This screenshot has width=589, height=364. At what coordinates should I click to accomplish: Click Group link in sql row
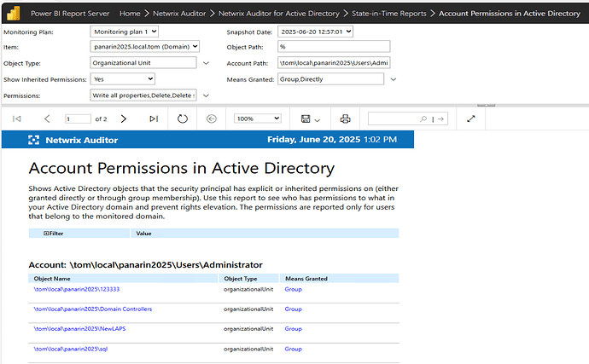[x=293, y=349]
